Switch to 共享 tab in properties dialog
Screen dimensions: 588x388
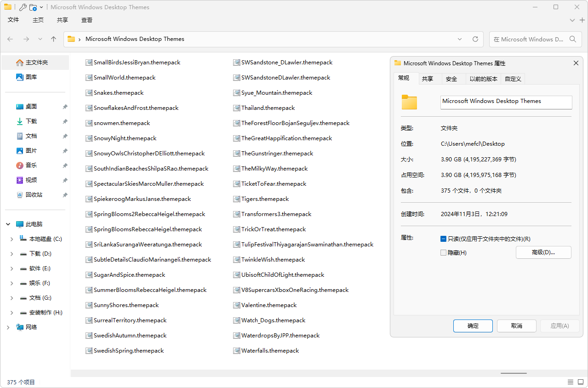(428, 79)
